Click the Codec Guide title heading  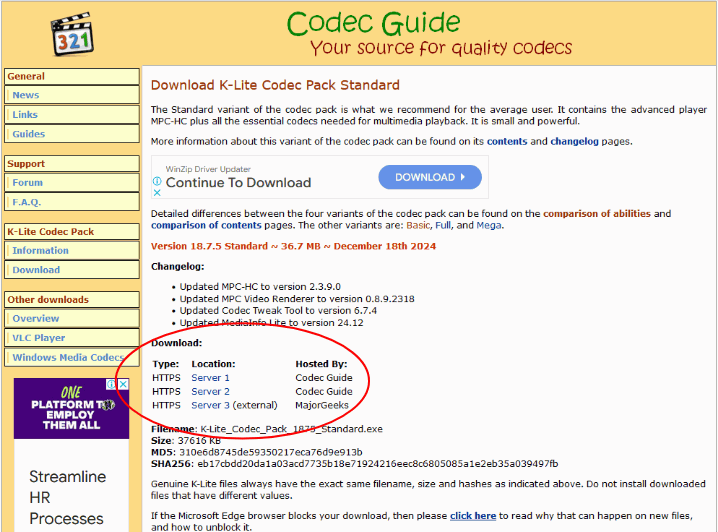point(373,23)
